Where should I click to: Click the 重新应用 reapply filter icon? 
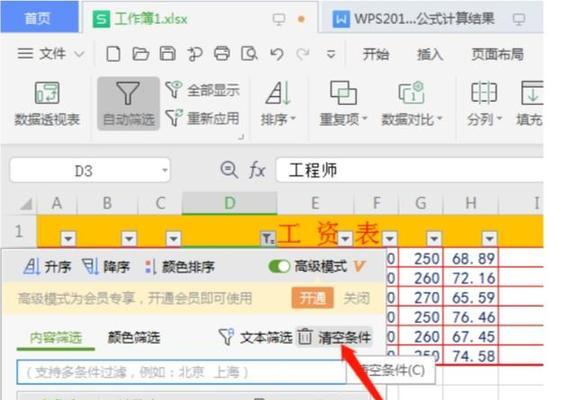click(x=174, y=118)
